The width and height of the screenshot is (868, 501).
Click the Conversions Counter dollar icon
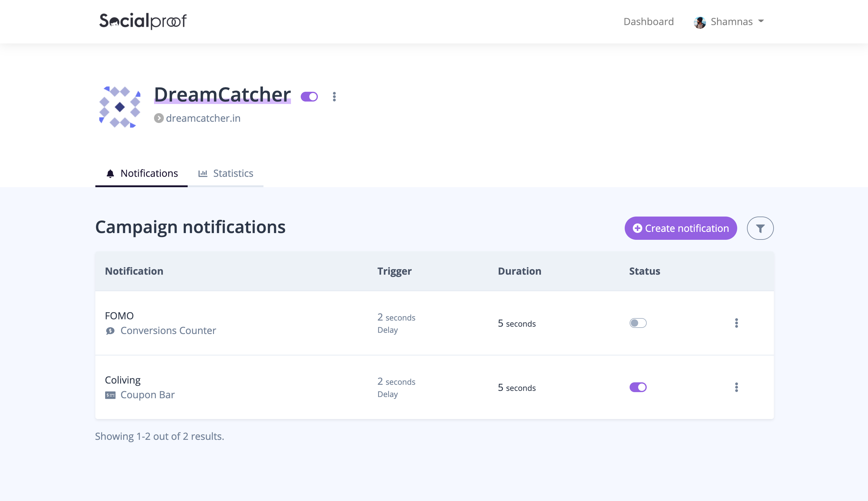110,331
